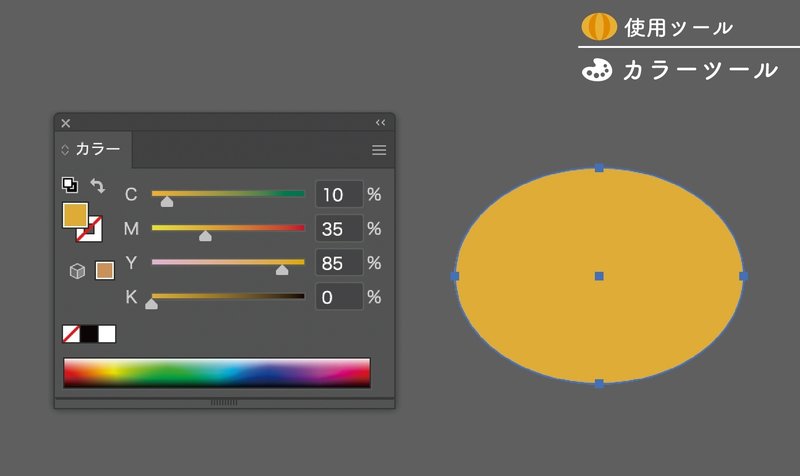Screen dimensions: 800x476
Task: Click the C slider handle
Action: (167, 202)
